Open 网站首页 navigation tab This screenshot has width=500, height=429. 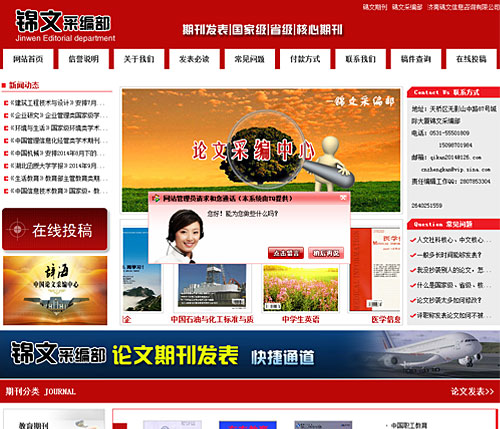point(28,59)
